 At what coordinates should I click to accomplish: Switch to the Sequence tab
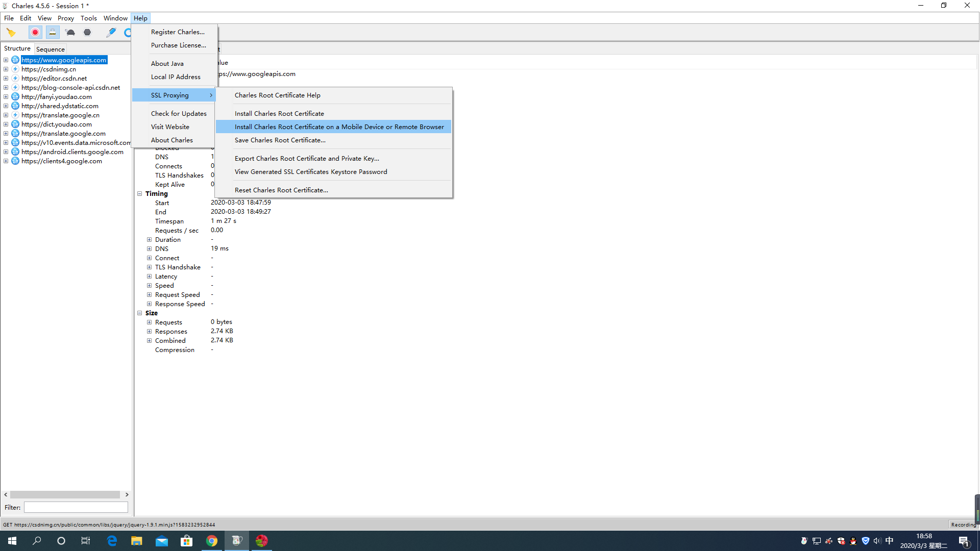pyautogui.click(x=50, y=49)
